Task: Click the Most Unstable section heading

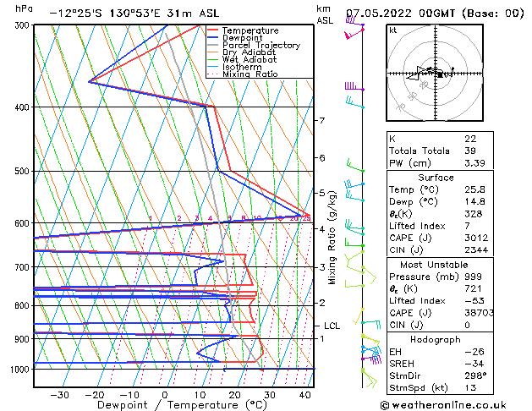Action: pos(434,265)
